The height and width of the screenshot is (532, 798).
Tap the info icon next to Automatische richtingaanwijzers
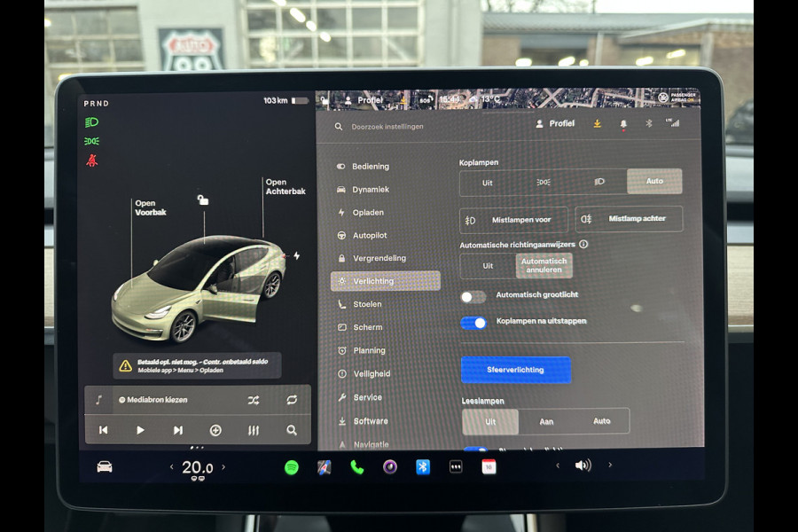[585, 244]
